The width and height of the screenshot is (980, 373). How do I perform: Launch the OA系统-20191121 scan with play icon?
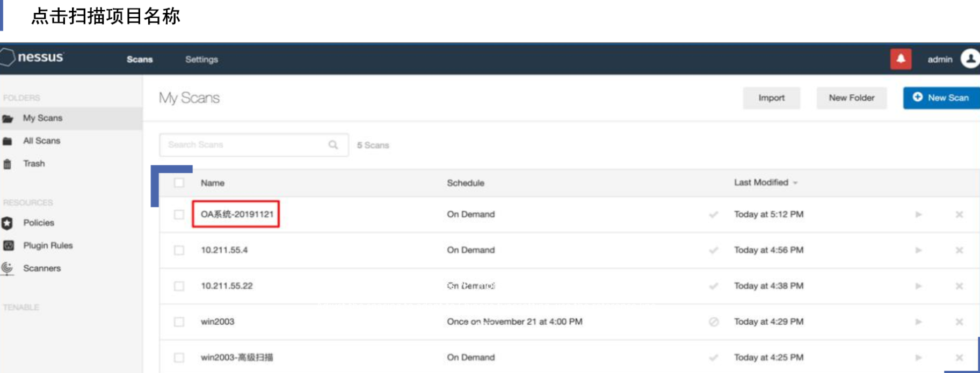918,215
